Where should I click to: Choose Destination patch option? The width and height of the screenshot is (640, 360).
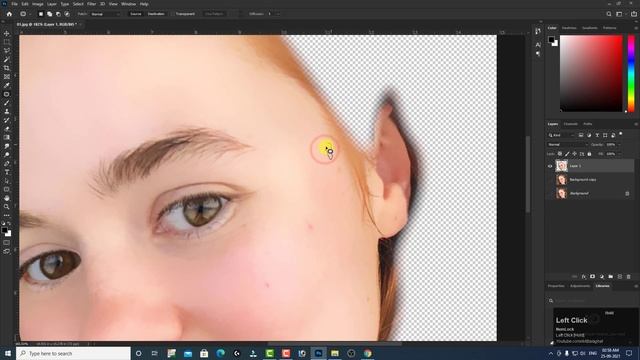coord(156,14)
